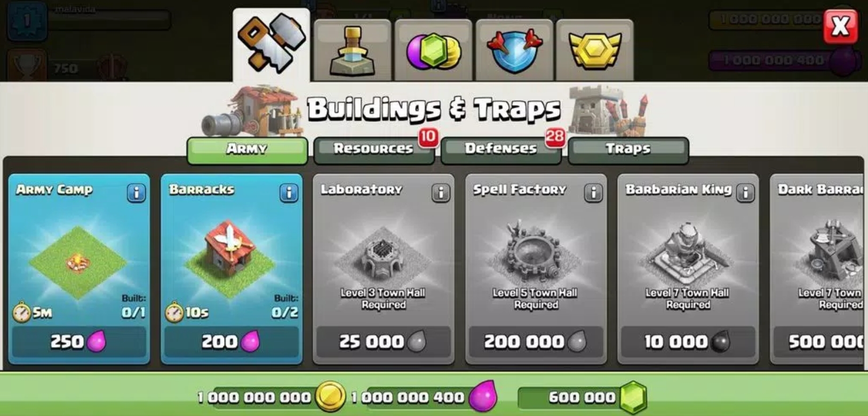Image resolution: width=868 pixels, height=416 pixels.
Task: Open the sword pedestal shop tab
Action: pos(352,51)
